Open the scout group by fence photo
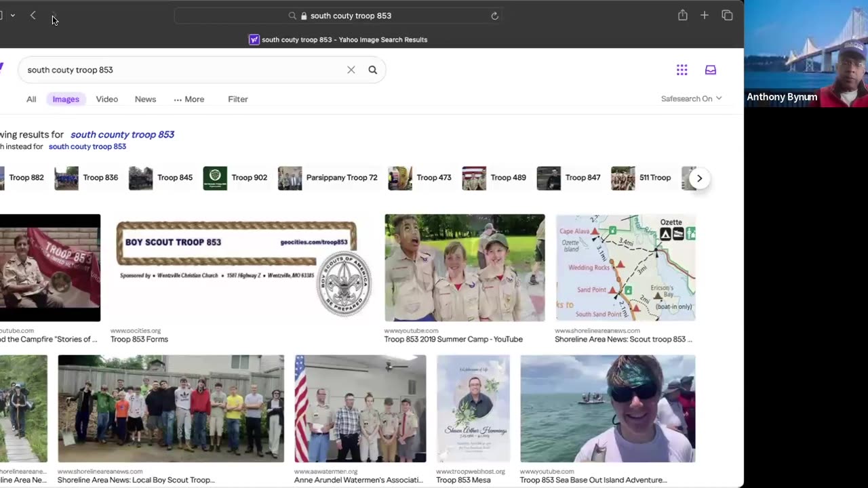The image size is (868, 488). 171,409
